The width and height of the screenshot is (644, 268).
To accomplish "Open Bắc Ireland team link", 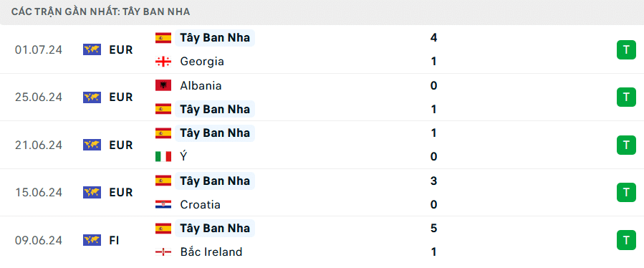I will coord(211,252).
